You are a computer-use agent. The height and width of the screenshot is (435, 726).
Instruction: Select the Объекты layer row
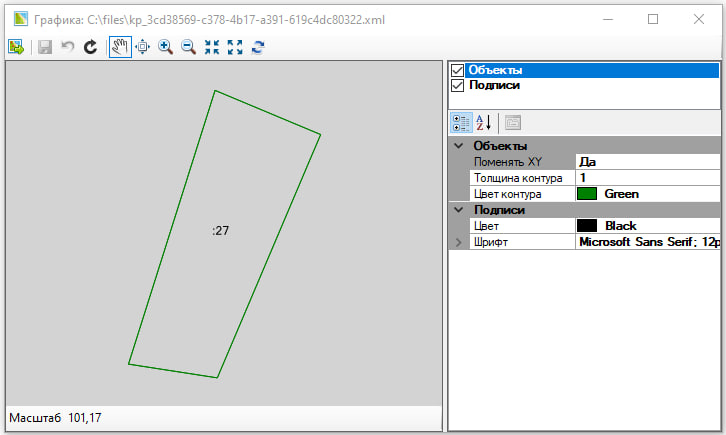pyautogui.click(x=592, y=70)
